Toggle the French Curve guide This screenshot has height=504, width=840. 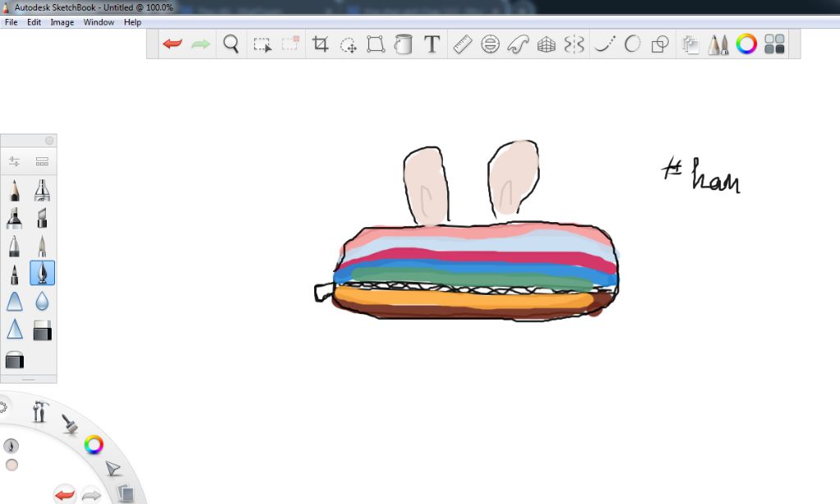click(518, 44)
